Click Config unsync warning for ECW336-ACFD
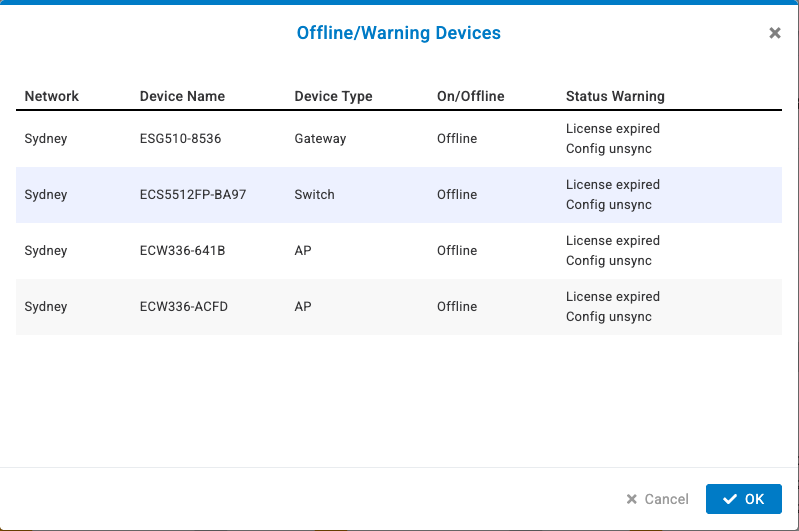The width and height of the screenshot is (799, 531). coord(608,317)
